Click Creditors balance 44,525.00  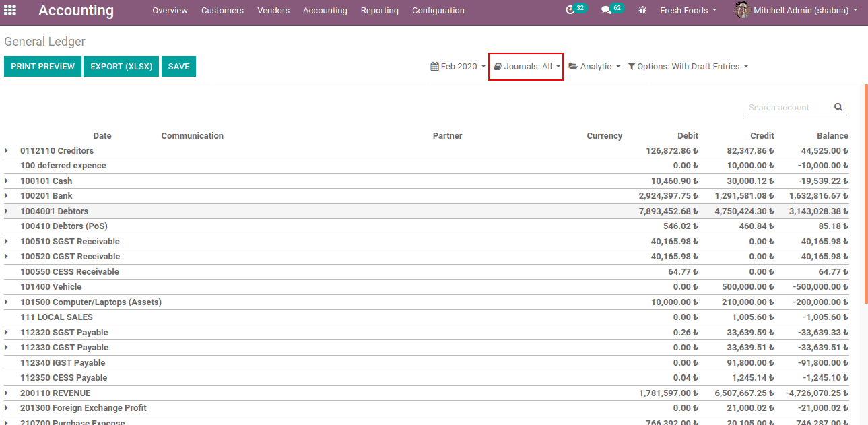pos(825,150)
